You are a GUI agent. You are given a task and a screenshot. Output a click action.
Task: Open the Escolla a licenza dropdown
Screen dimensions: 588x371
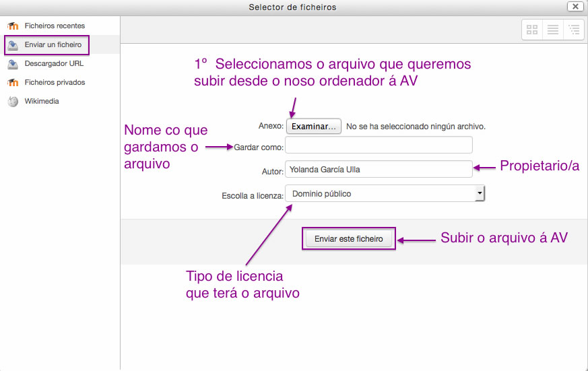click(385, 194)
